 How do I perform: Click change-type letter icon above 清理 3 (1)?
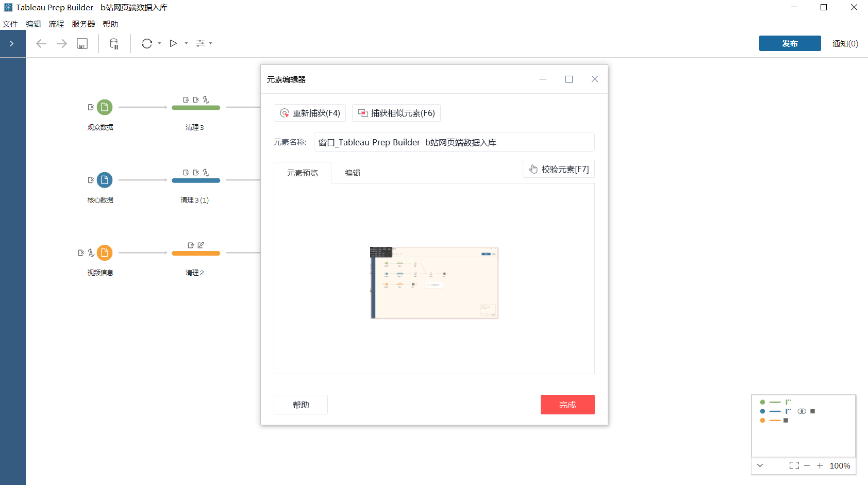[206, 173]
